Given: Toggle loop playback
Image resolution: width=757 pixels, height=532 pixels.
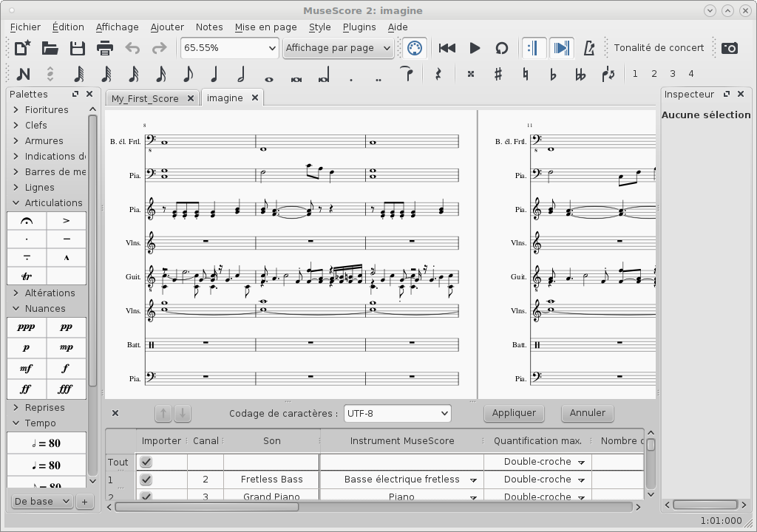Looking at the screenshot, I should point(502,48).
